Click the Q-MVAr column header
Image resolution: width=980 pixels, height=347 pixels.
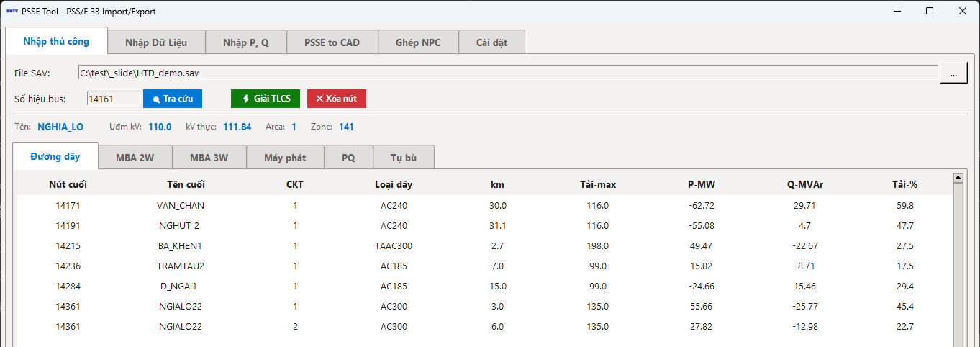pyautogui.click(x=805, y=184)
